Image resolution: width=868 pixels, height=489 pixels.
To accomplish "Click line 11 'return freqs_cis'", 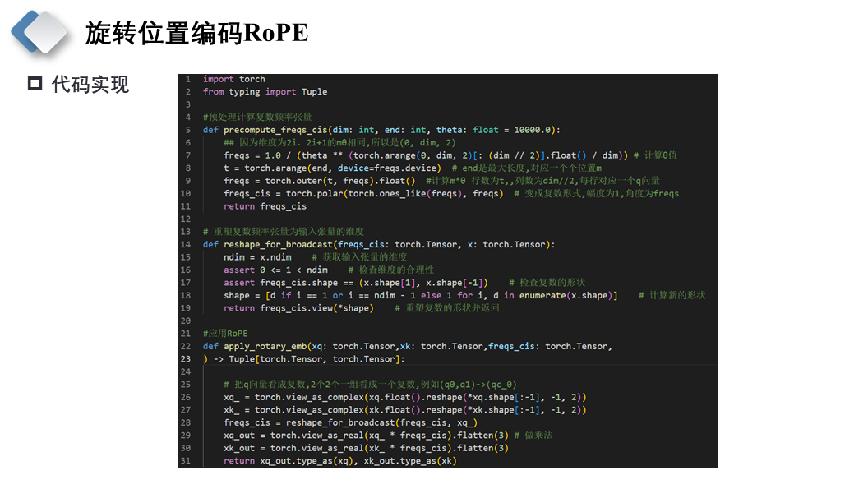I will point(265,206).
